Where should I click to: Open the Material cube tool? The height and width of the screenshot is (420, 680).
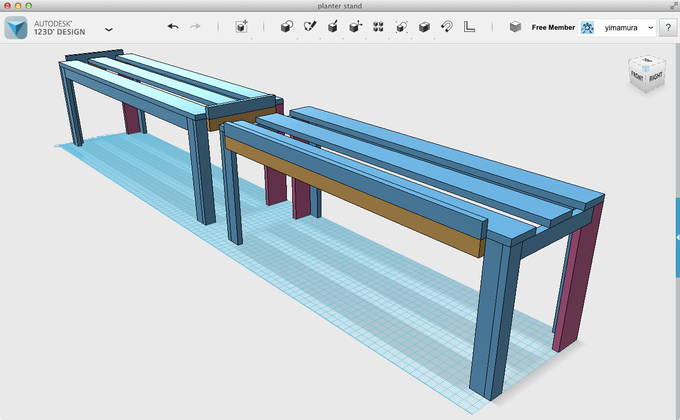click(515, 27)
